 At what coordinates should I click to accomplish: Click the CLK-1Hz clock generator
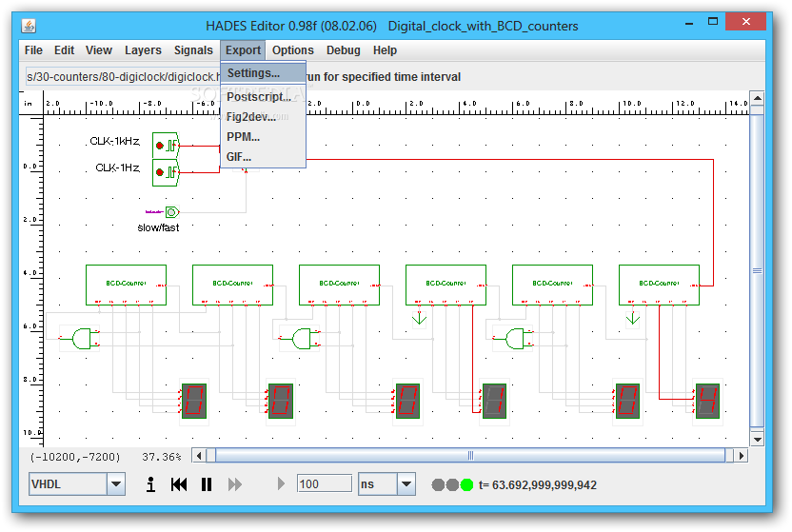166,172
